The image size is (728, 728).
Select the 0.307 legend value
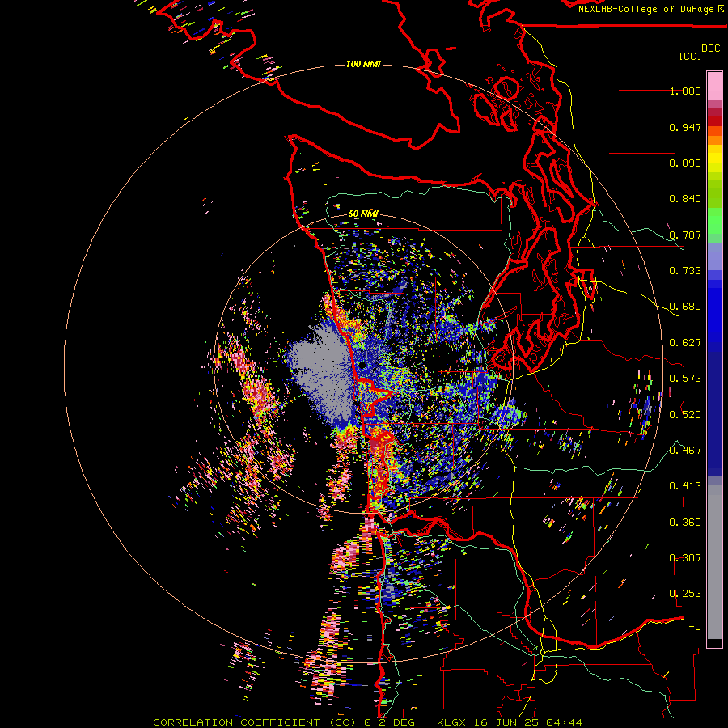[685, 558]
